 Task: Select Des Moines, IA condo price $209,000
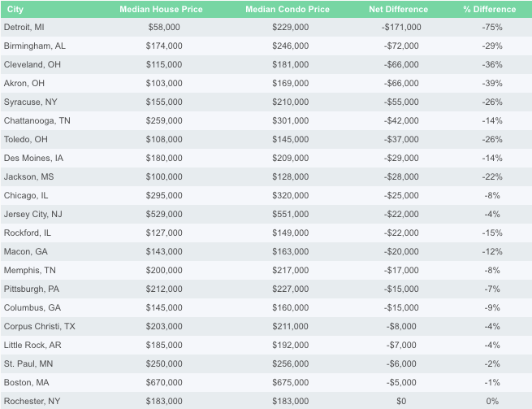291,158
